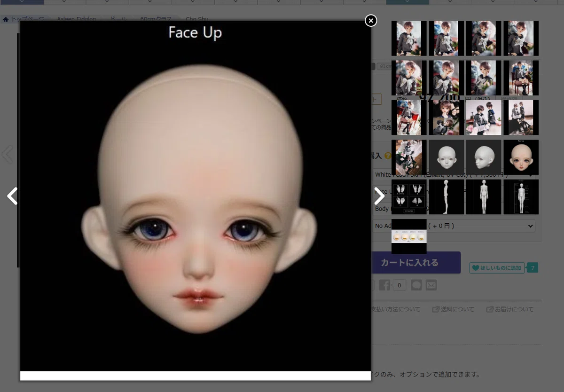Click the wishlist count badge showing 7
The image size is (564, 392).
pos(533,268)
